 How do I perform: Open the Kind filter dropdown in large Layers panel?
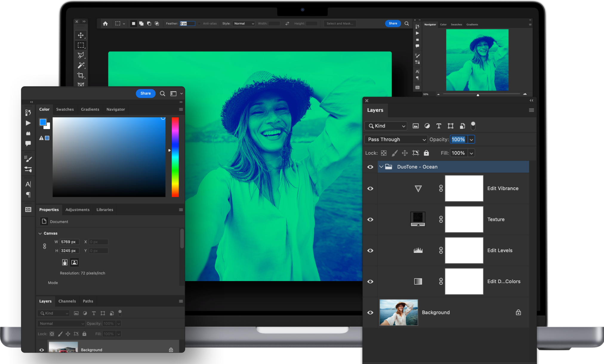point(386,126)
